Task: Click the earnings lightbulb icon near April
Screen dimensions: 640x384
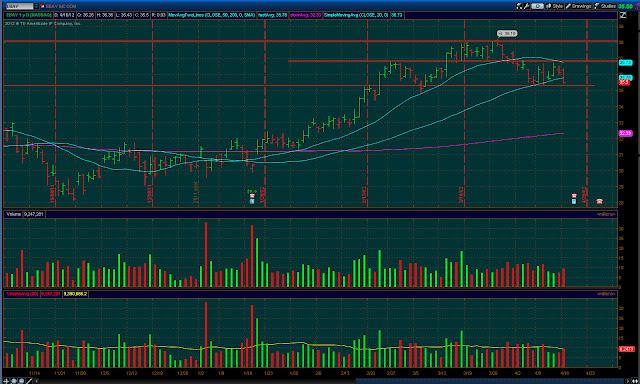Action: 574,202
